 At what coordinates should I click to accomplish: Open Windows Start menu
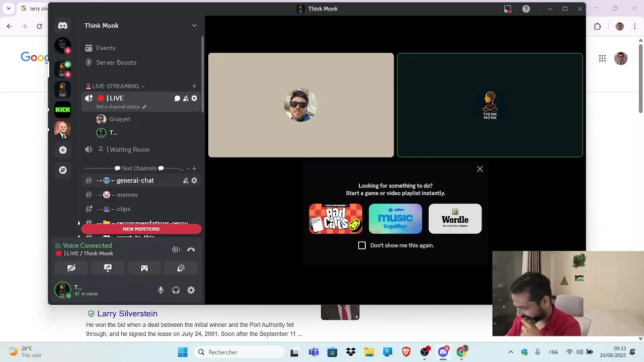tap(182, 352)
